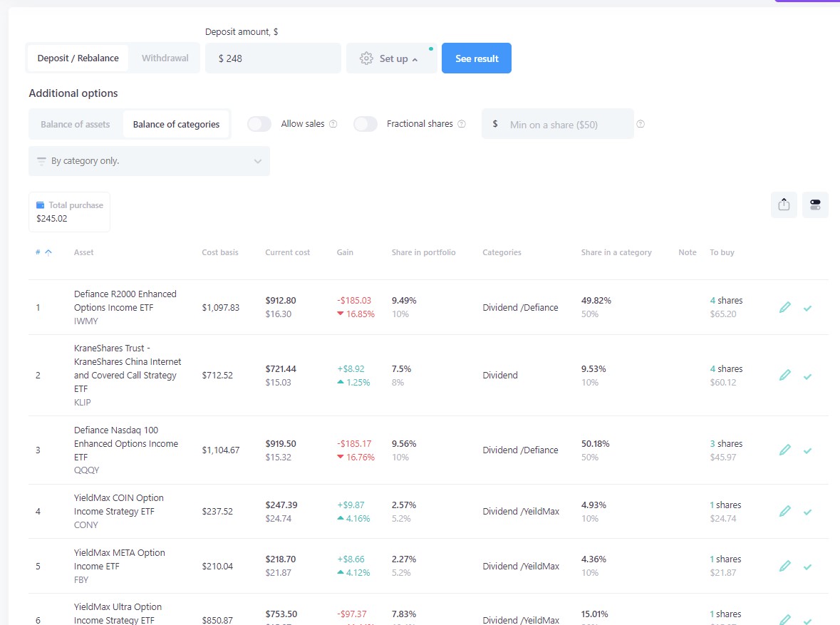
Task: Switch to Balance of assets tab
Action: [75, 124]
